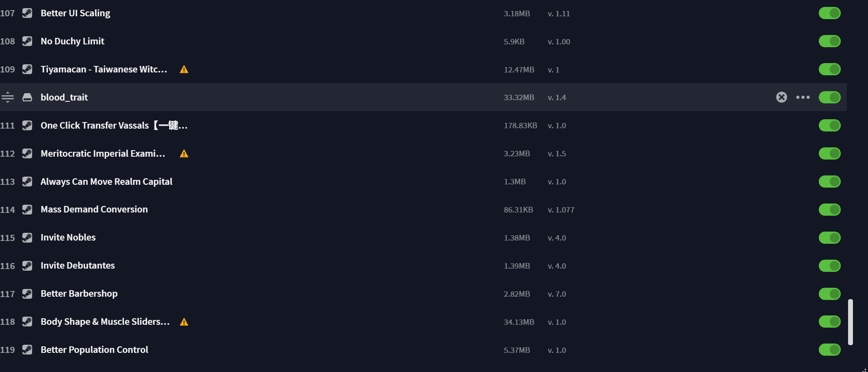Click the warning triangle on Meritocratic Imperial Exami…
The image size is (868, 372).
tap(184, 153)
